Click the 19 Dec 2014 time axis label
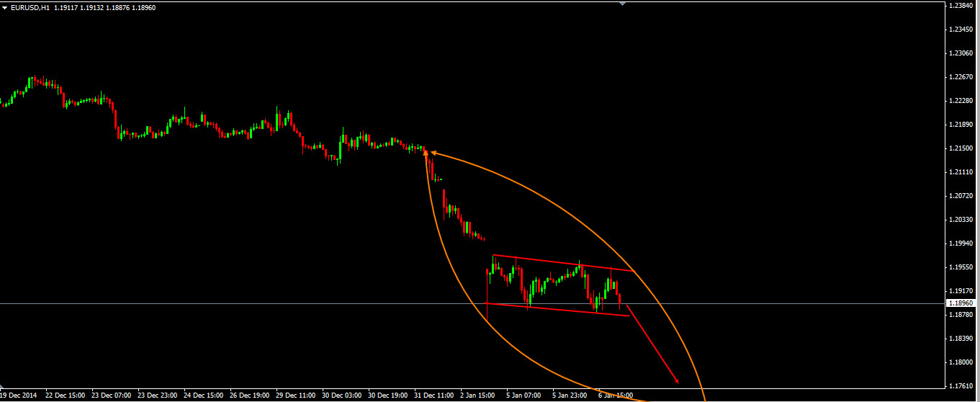The image size is (980, 402). [19, 396]
